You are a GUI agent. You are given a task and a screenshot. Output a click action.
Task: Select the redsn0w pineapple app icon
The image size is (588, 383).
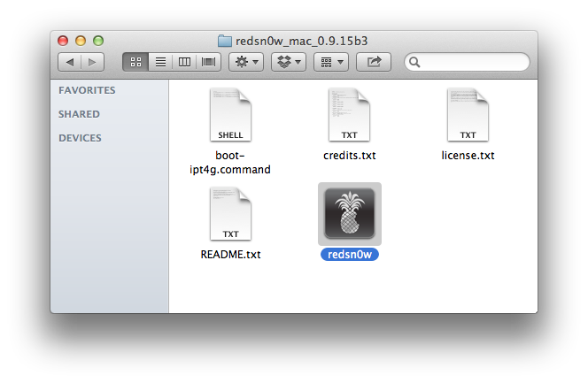(350, 214)
